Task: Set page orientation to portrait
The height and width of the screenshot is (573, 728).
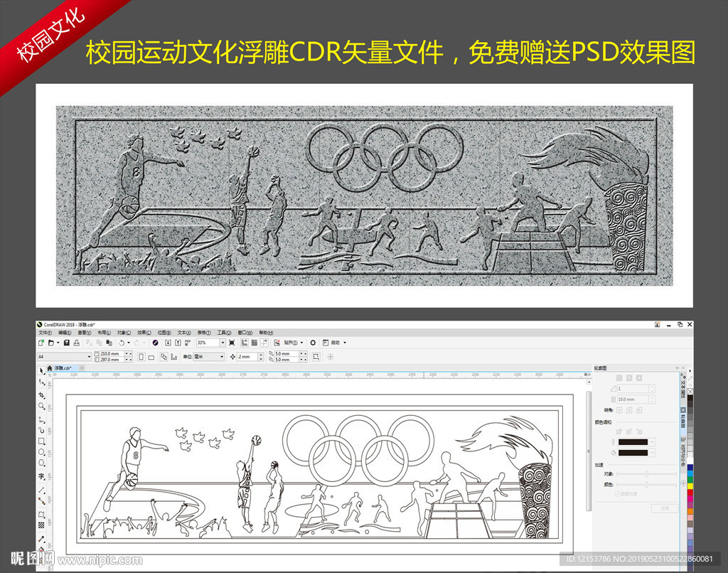Action: (x=141, y=357)
